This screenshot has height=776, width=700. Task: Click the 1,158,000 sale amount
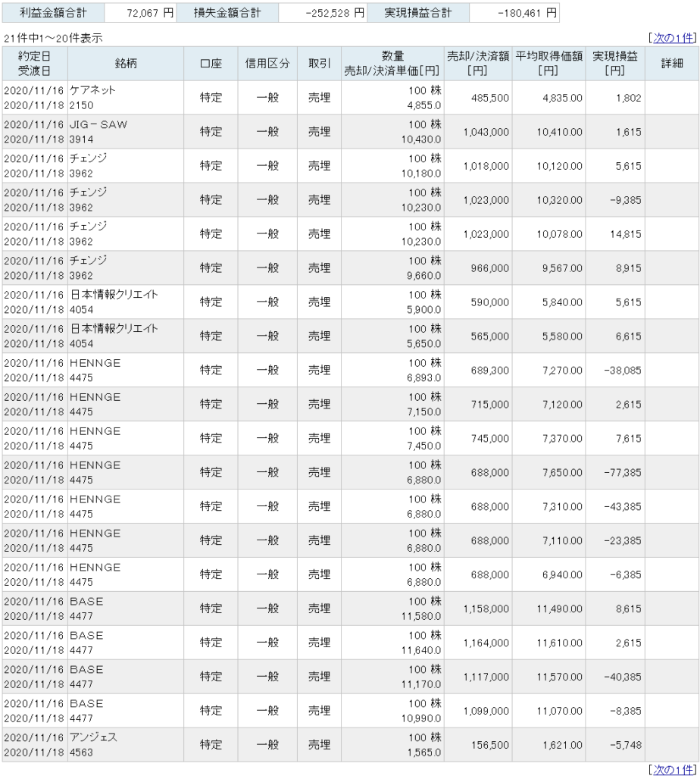tap(486, 609)
